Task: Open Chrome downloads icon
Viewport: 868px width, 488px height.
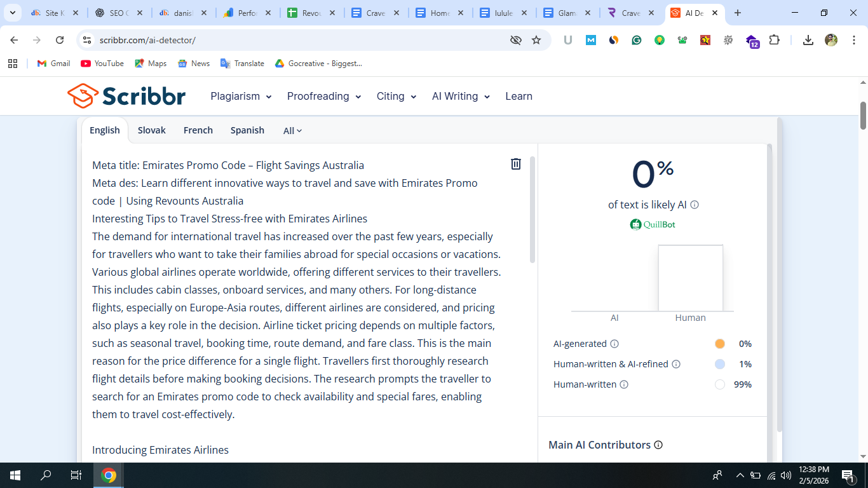Action: 808,40
